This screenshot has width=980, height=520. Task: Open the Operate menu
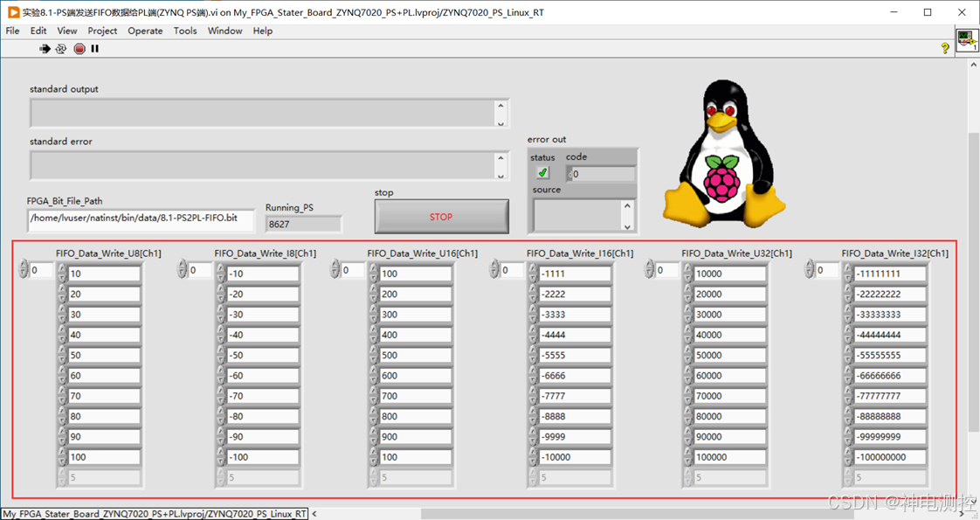click(x=145, y=31)
